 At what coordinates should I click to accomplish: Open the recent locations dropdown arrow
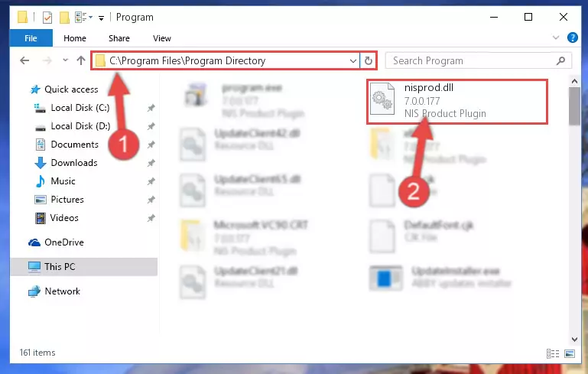(65, 60)
